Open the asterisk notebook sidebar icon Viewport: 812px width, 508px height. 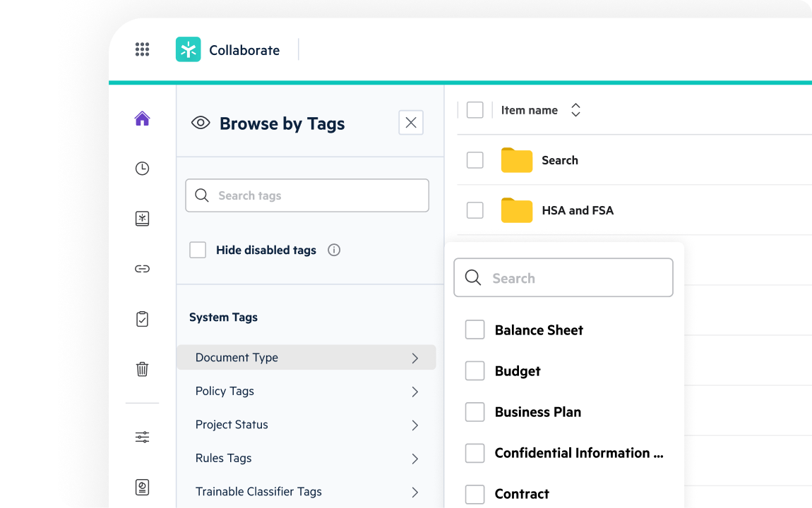143,218
